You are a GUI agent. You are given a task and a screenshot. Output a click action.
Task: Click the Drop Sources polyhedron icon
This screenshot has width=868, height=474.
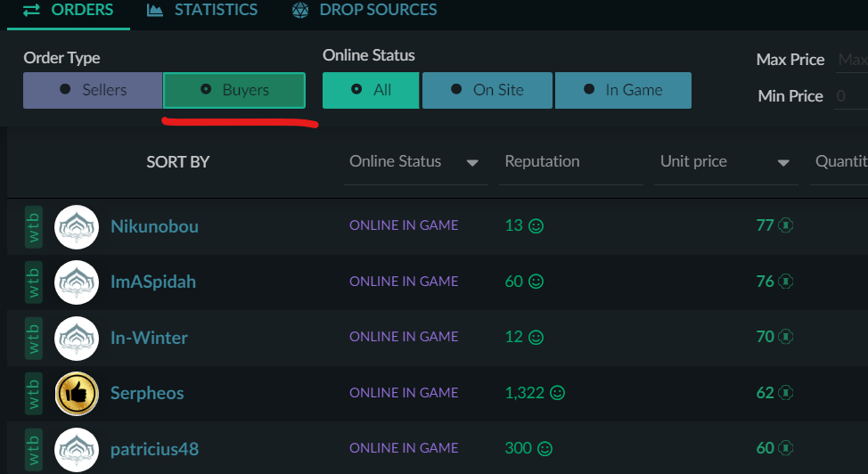point(300,10)
